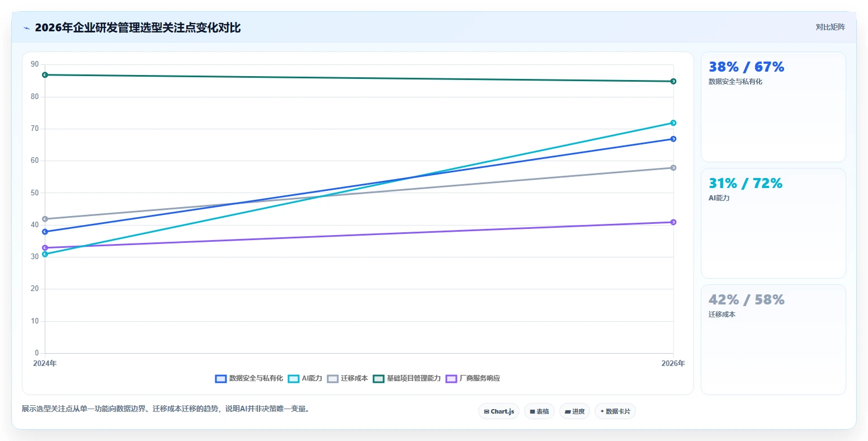Viewport: 868px width, 441px height.
Task: Click the 2024 point of 迁移成本 line
Action: click(45, 219)
